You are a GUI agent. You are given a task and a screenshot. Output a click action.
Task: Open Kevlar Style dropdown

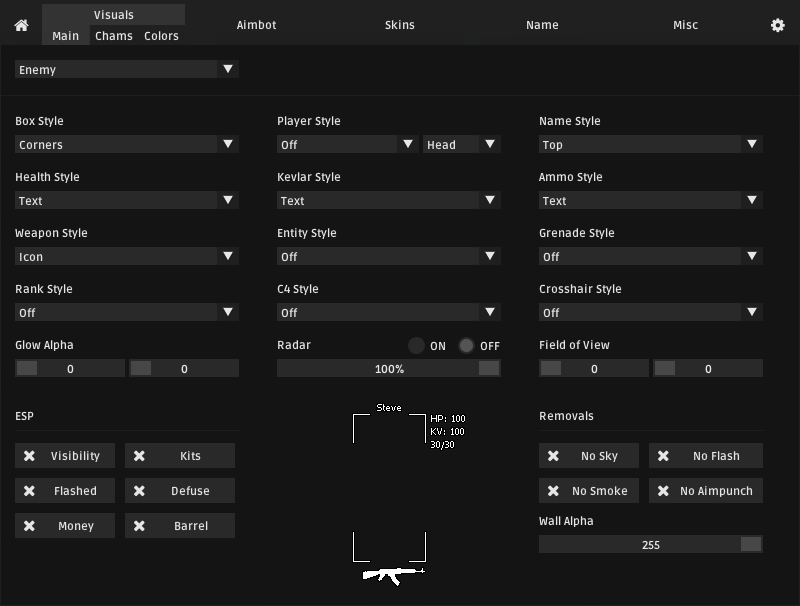(389, 200)
